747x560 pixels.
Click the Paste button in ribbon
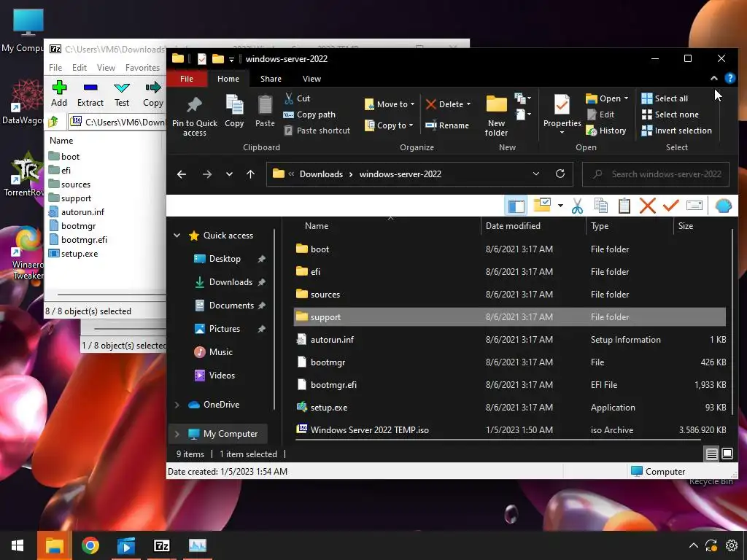pyautogui.click(x=265, y=112)
